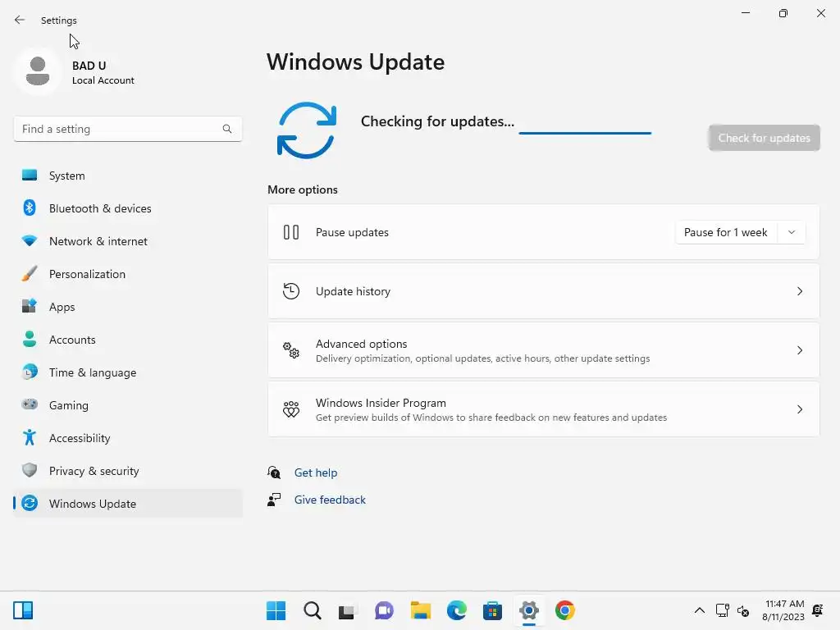840x630 pixels.
Task: Expand Advanced options chevron
Action: [x=799, y=350]
